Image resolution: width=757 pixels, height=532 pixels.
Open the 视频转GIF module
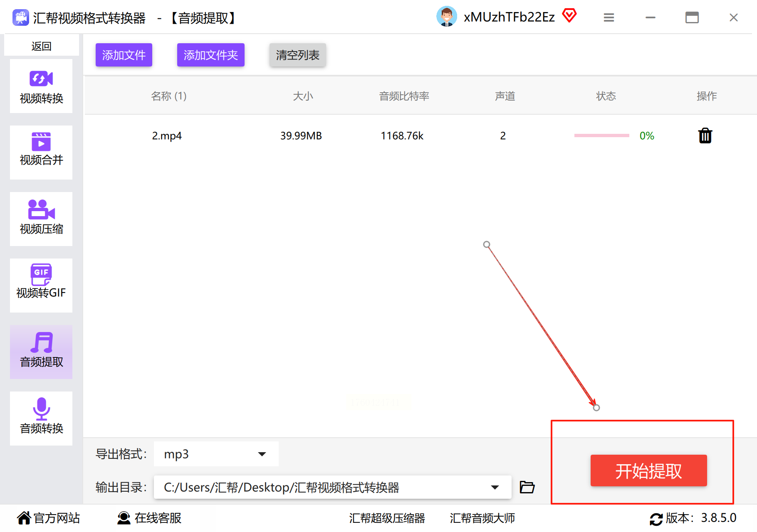(41, 286)
